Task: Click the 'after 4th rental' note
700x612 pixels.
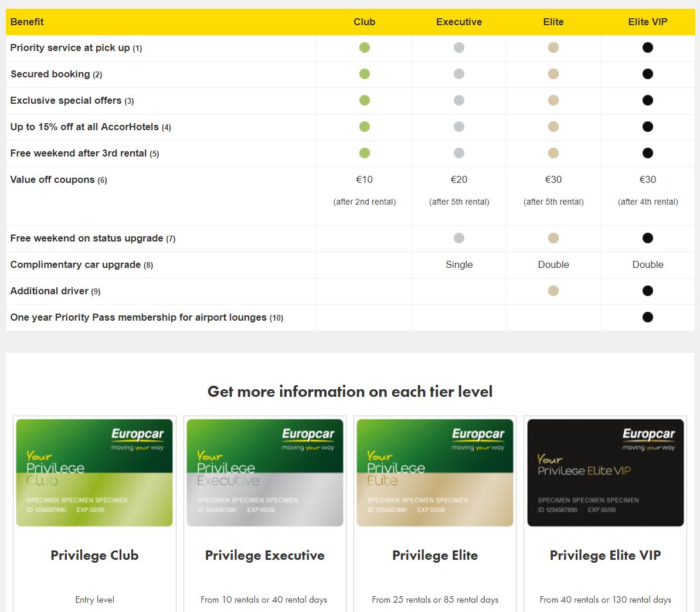Action: click(648, 202)
